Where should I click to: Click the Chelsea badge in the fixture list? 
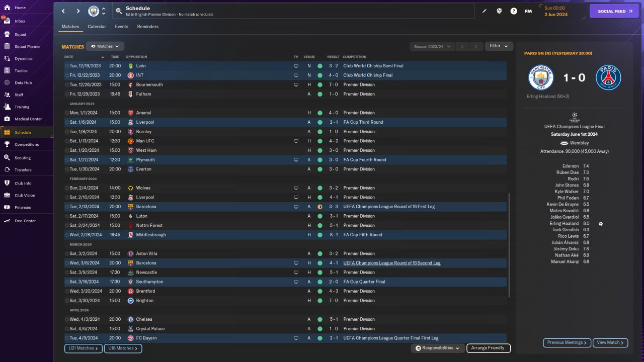point(130,319)
